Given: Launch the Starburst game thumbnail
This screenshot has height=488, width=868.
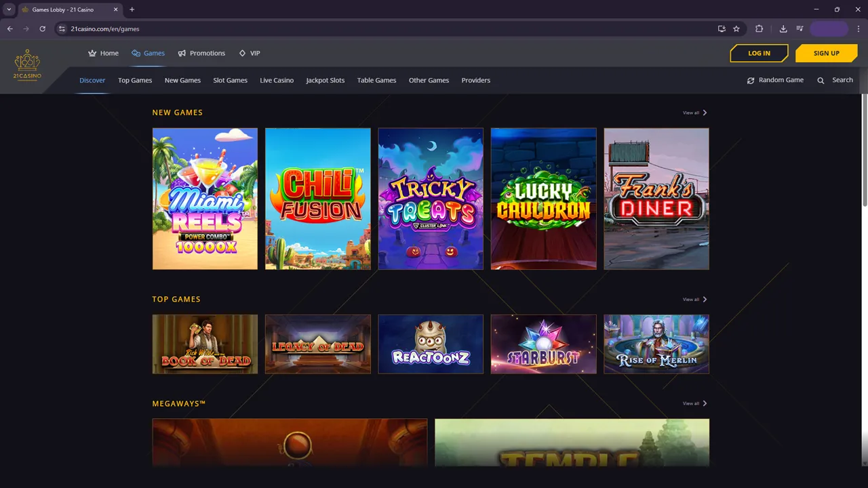Looking at the screenshot, I should tap(543, 344).
